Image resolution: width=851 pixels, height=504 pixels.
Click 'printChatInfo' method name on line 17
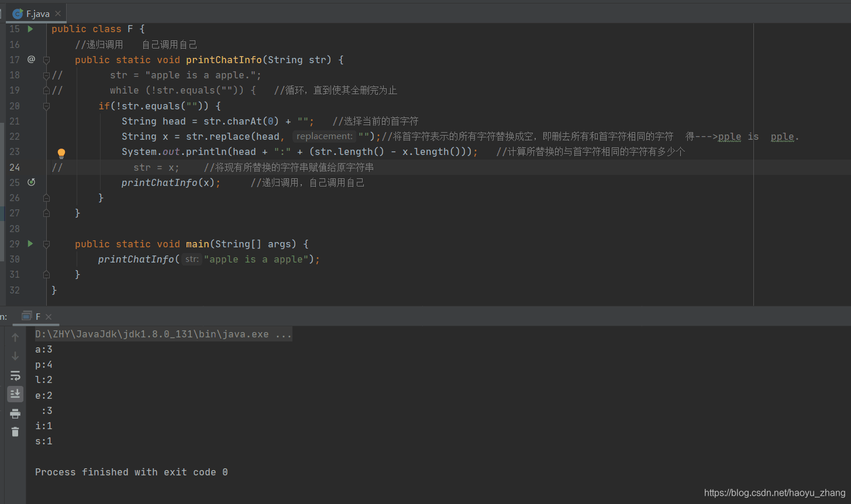point(224,60)
